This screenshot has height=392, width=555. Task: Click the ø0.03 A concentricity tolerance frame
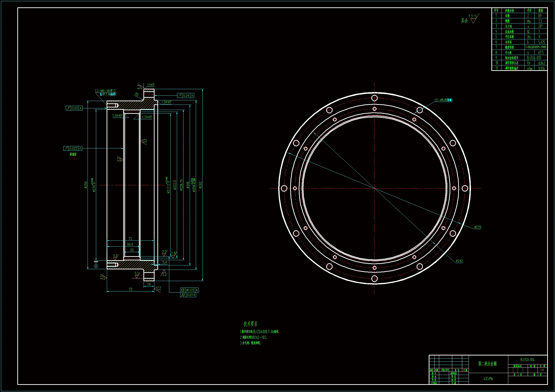click(189, 290)
